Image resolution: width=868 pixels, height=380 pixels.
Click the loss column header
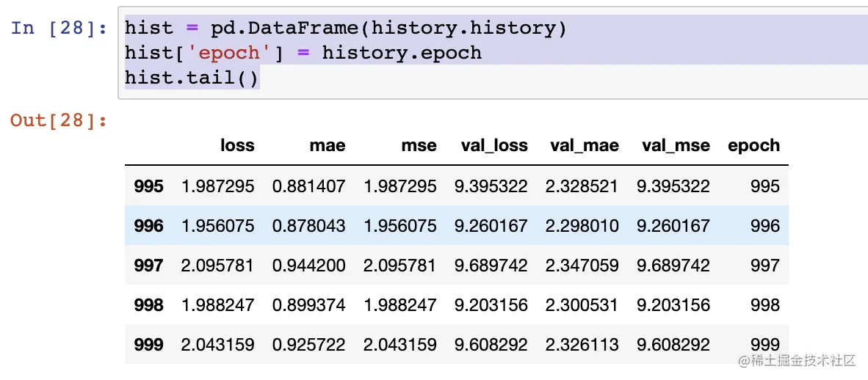click(x=237, y=145)
